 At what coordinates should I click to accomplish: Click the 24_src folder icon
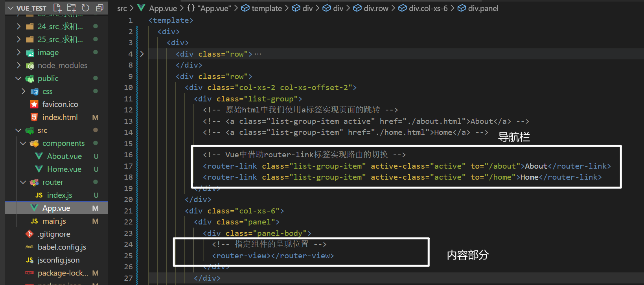pos(30,27)
